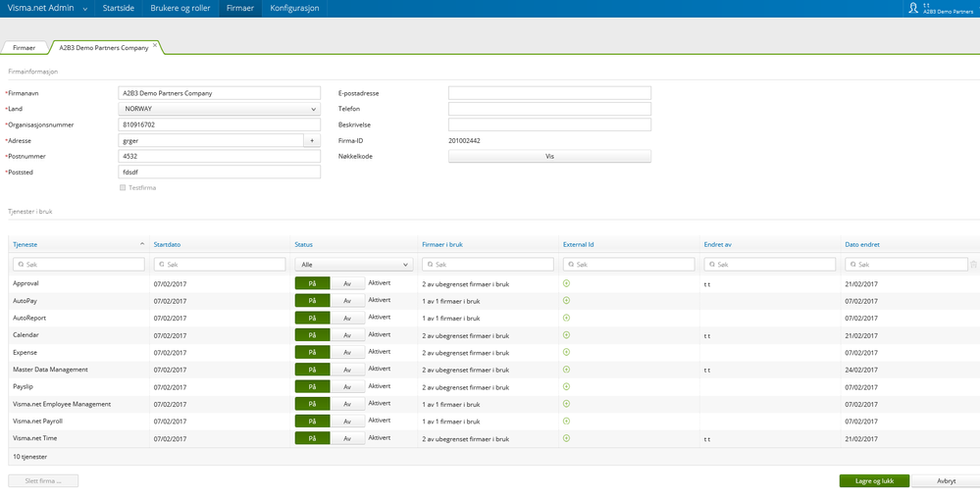The height and width of the screenshot is (497, 980).
Task: Click the plus button next to Adresse
Action: tap(312, 140)
